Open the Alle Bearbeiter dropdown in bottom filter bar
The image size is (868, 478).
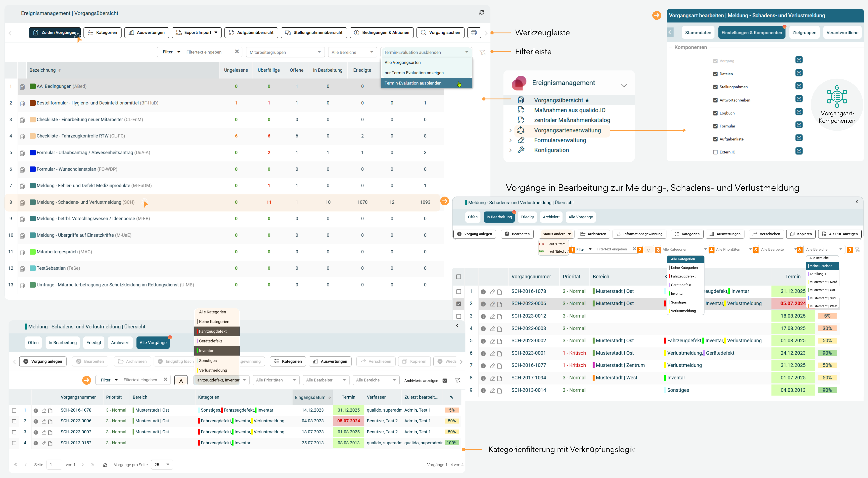pyautogui.click(x=326, y=380)
